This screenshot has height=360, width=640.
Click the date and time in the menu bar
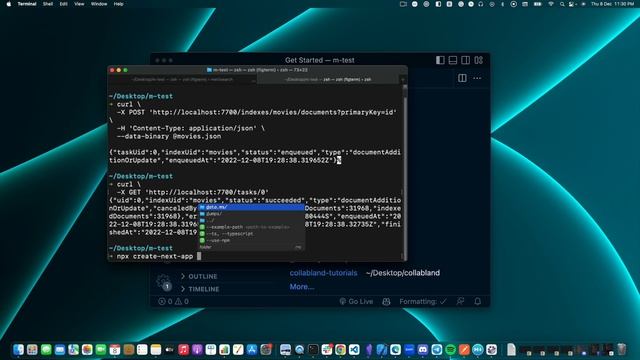tap(612, 4)
